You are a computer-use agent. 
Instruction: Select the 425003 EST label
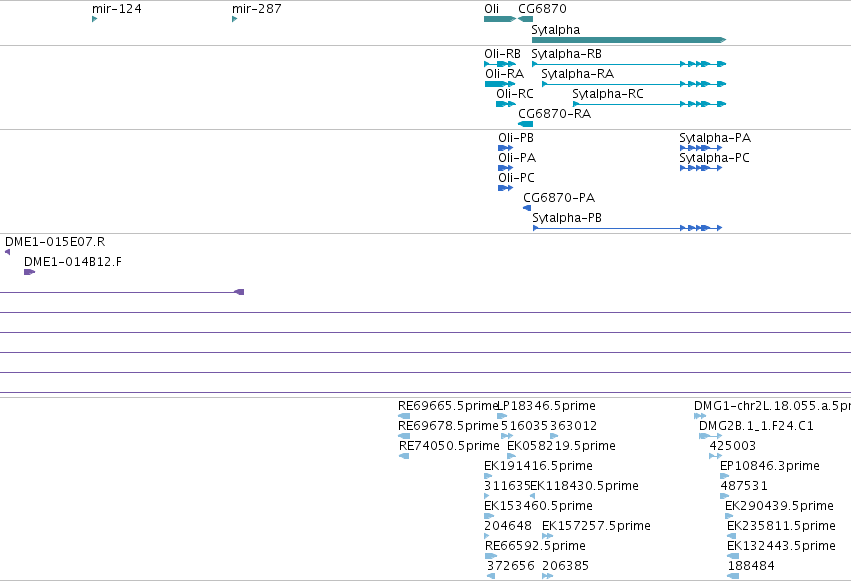[x=733, y=446]
